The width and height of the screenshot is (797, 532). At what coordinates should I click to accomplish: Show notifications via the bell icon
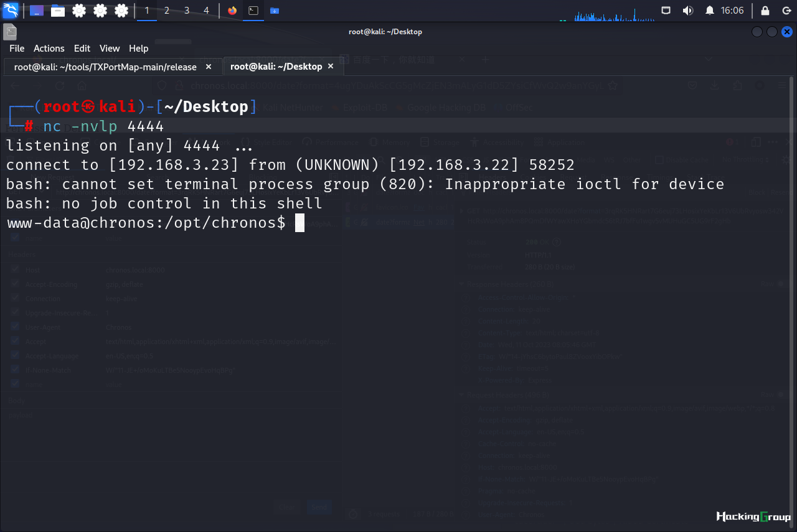pos(710,11)
